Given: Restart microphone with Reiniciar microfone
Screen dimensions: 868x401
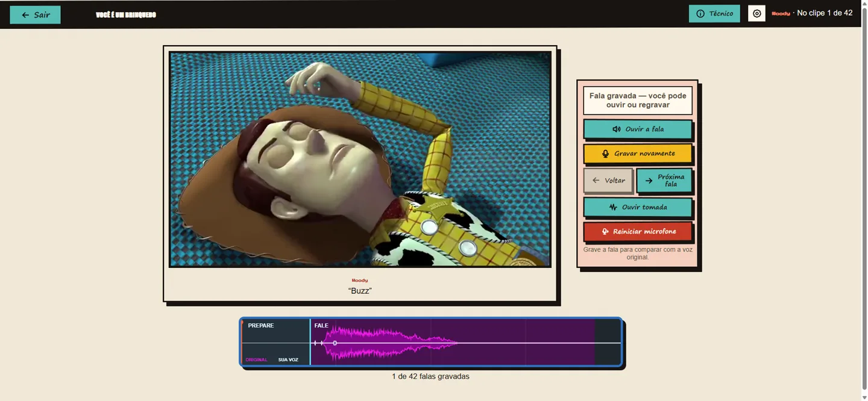Looking at the screenshot, I should coord(638,231).
